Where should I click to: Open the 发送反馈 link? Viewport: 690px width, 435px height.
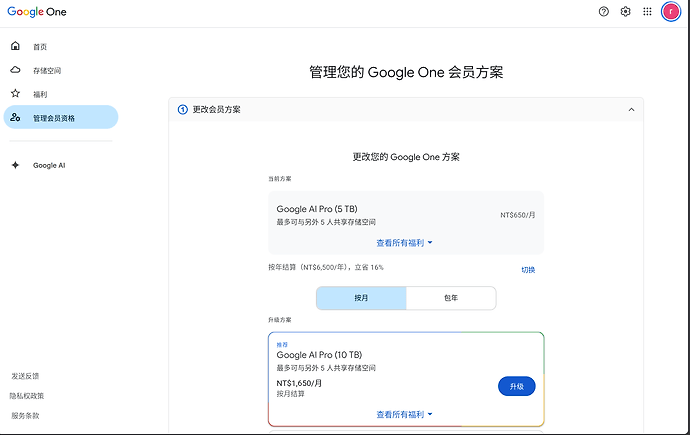(25, 376)
